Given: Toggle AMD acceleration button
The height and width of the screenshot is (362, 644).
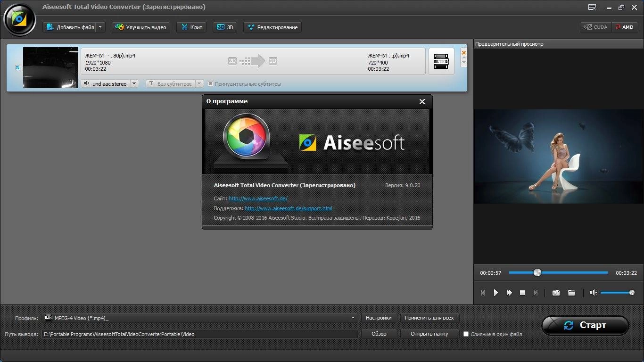Looking at the screenshot, I should click(625, 27).
